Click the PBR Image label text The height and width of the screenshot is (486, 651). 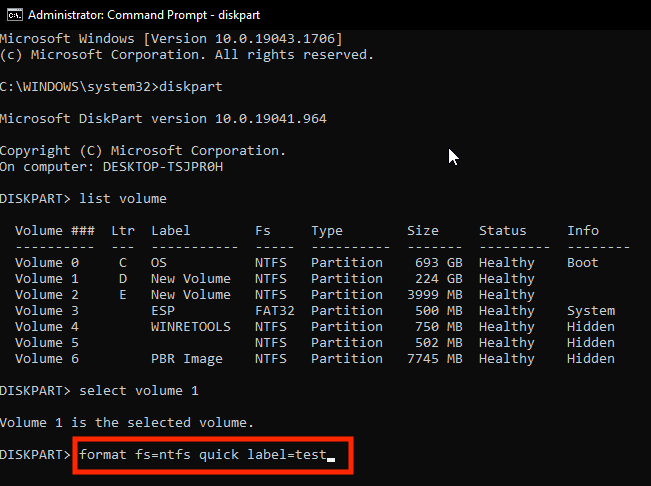click(x=187, y=359)
